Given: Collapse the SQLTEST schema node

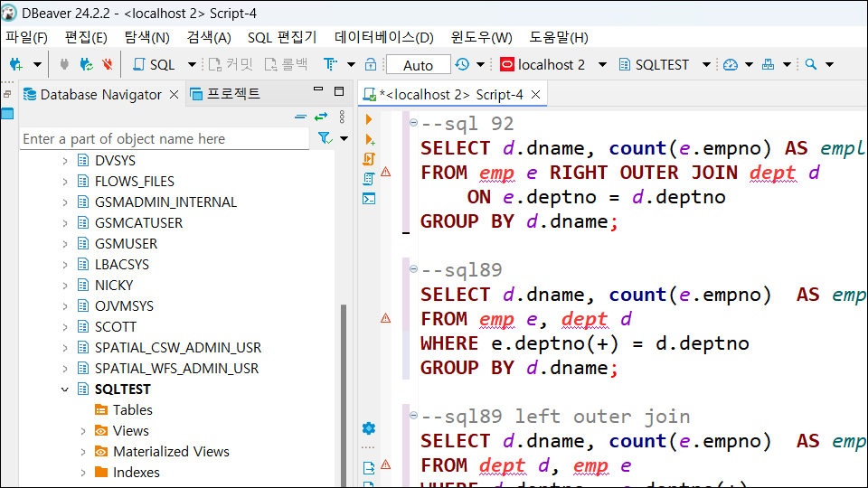Looking at the screenshot, I should 65,389.
